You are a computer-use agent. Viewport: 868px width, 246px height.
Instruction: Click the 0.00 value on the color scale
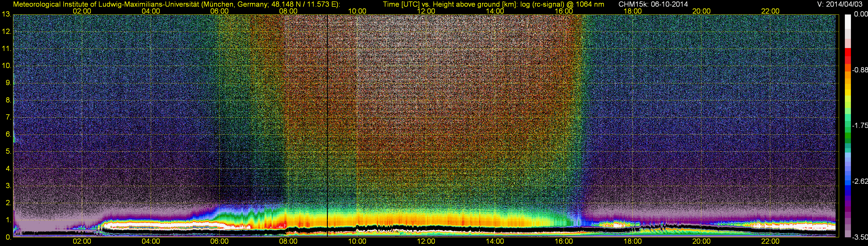tap(860, 14)
